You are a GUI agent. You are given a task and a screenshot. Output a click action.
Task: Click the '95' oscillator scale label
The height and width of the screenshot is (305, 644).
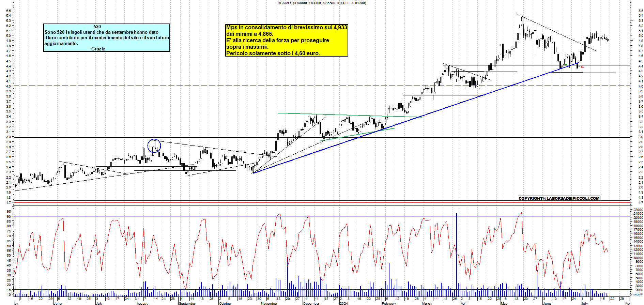pyautogui.click(x=9, y=211)
